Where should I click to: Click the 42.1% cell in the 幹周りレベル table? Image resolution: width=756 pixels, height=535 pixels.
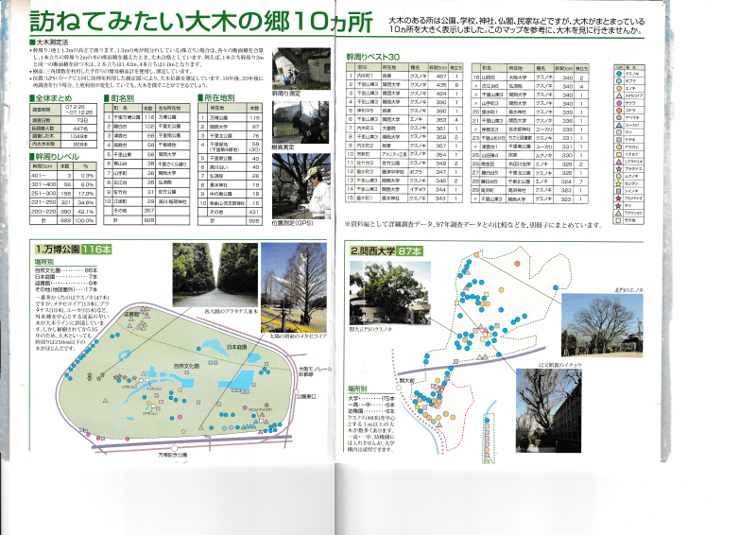pos(85,212)
